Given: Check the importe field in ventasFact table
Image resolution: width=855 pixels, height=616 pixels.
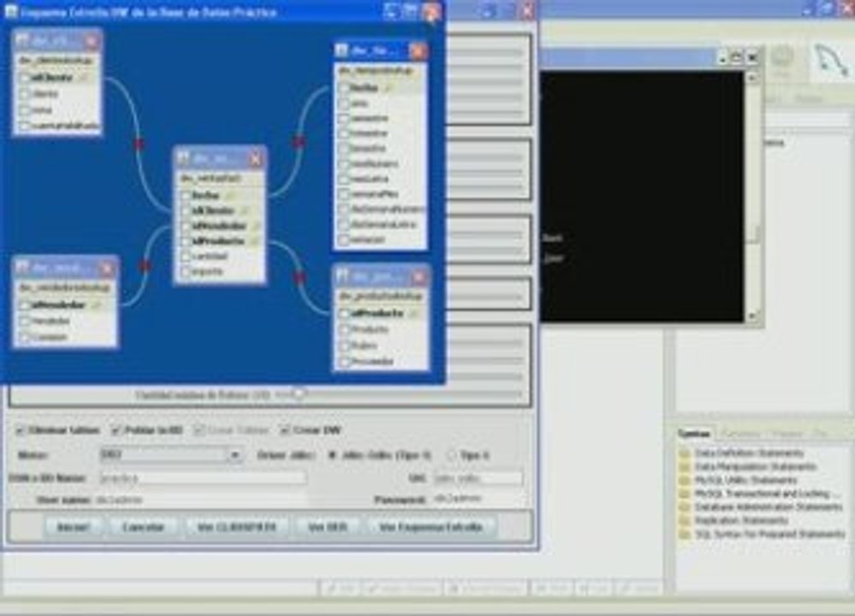Looking at the screenshot, I should [186, 271].
